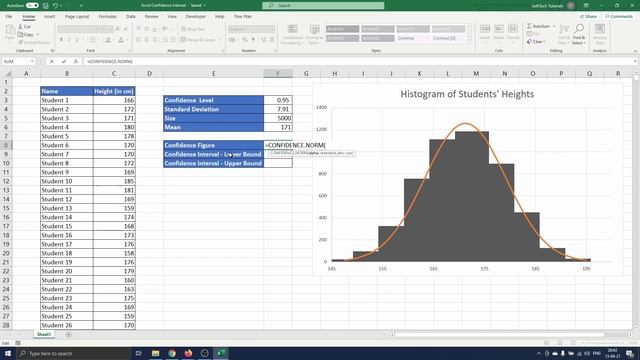Click the Paste clipboard icon
Image resolution: width=640 pixels, height=360 pixels.
pos(10,30)
